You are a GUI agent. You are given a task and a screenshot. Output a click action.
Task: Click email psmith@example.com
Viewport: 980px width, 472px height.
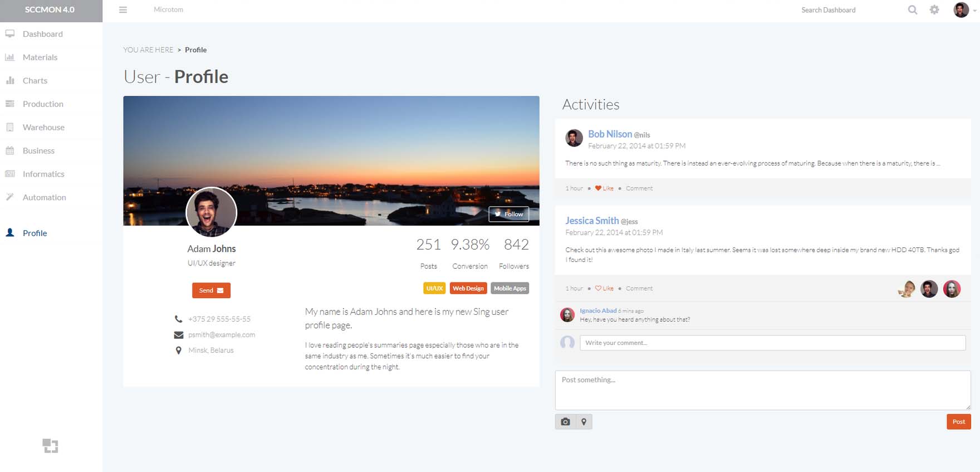coord(222,335)
